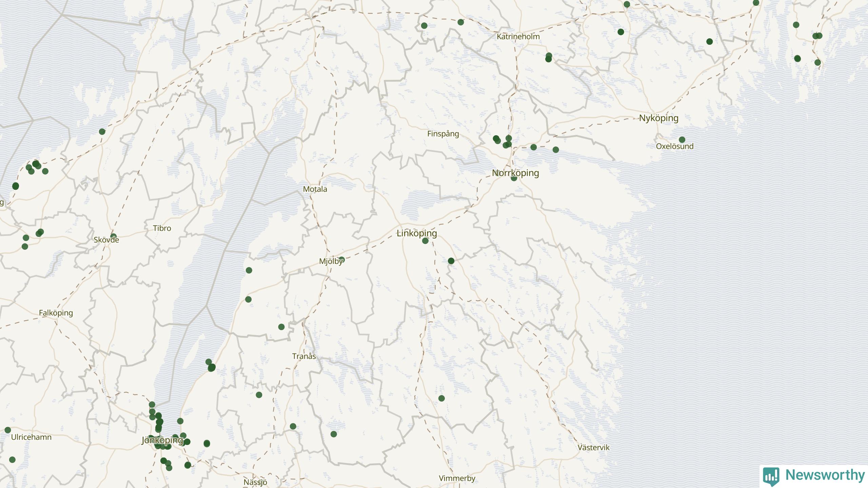
Task: Click the Ulricehamn label
Action: 31,437
